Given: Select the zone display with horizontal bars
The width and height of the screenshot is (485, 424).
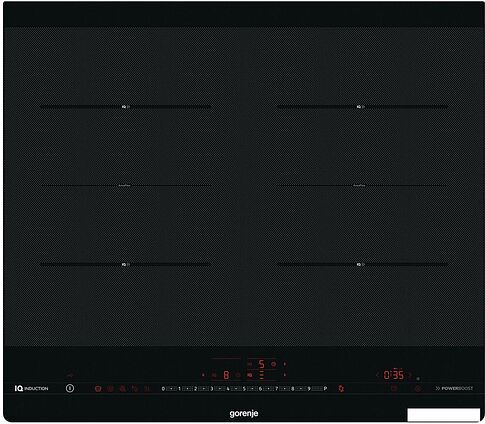Looking at the screenshot, I should coord(262,375).
